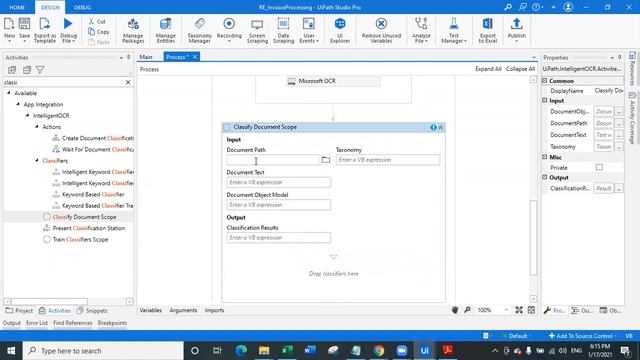Click Expand All in the designer
The height and width of the screenshot is (360, 640).
[488, 69]
